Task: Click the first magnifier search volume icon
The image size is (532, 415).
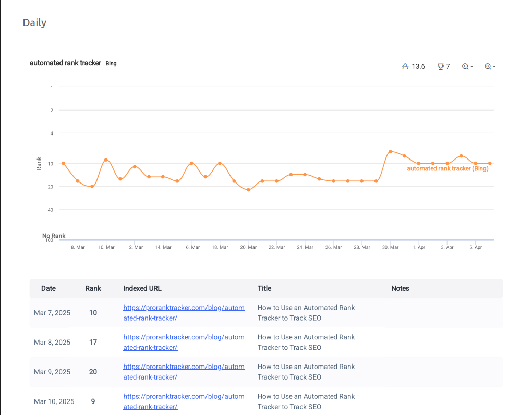Action: point(465,66)
